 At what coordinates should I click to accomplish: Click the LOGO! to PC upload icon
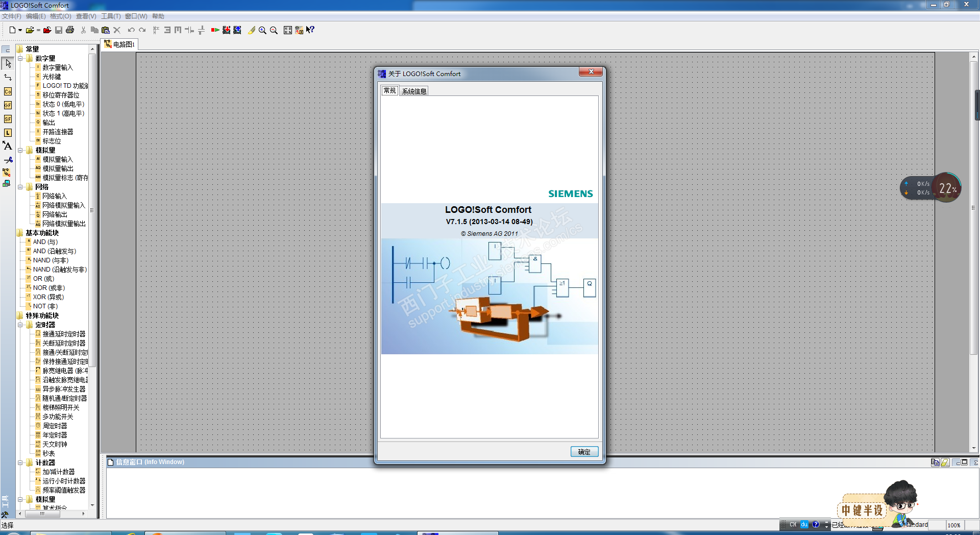pos(237,30)
